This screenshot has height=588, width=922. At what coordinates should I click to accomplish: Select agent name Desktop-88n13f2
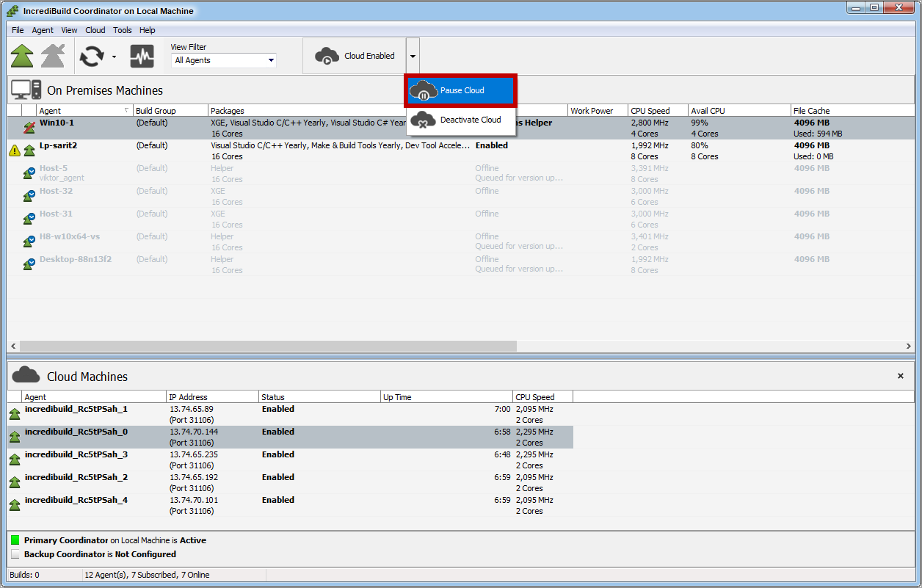tap(76, 259)
